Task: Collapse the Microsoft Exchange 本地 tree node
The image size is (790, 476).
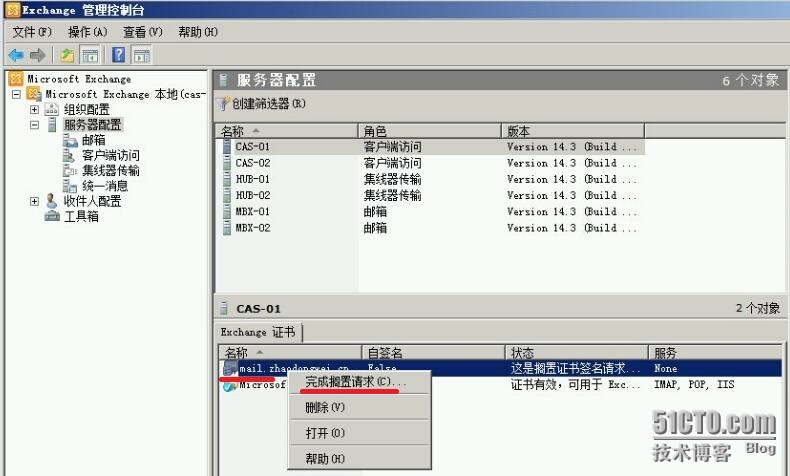Action: coord(16,94)
